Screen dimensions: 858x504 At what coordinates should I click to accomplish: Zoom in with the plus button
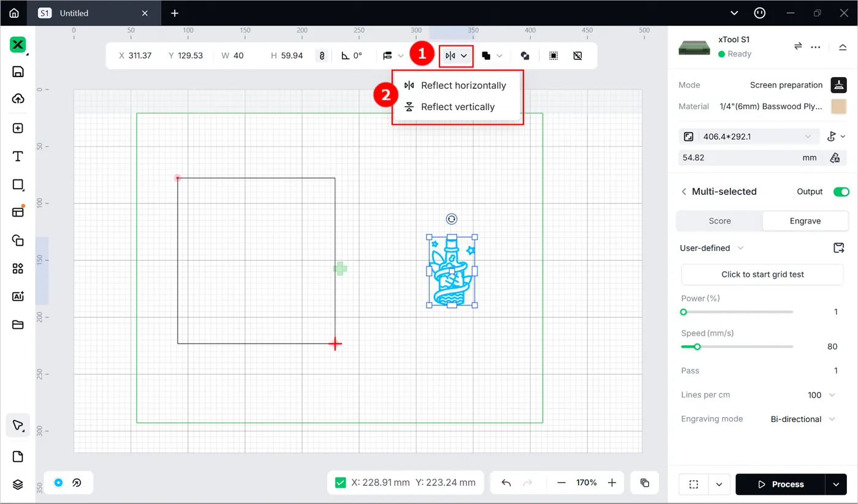point(612,483)
